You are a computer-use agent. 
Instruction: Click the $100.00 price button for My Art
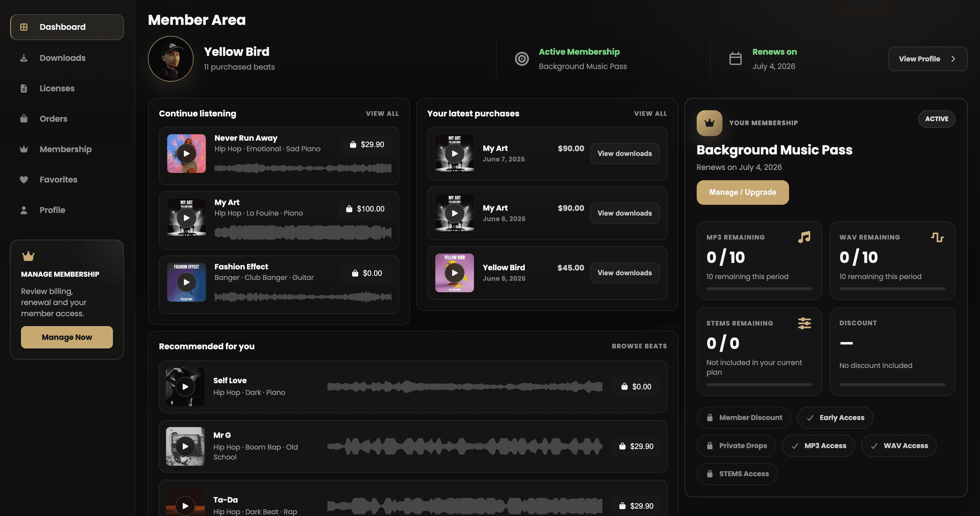pyautogui.click(x=365, y=209)
